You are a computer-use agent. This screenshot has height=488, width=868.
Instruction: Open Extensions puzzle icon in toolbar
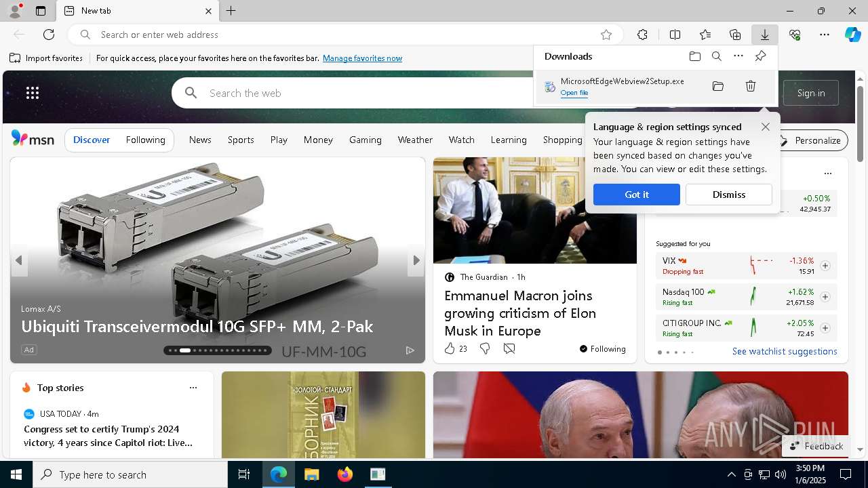point(642,35)
